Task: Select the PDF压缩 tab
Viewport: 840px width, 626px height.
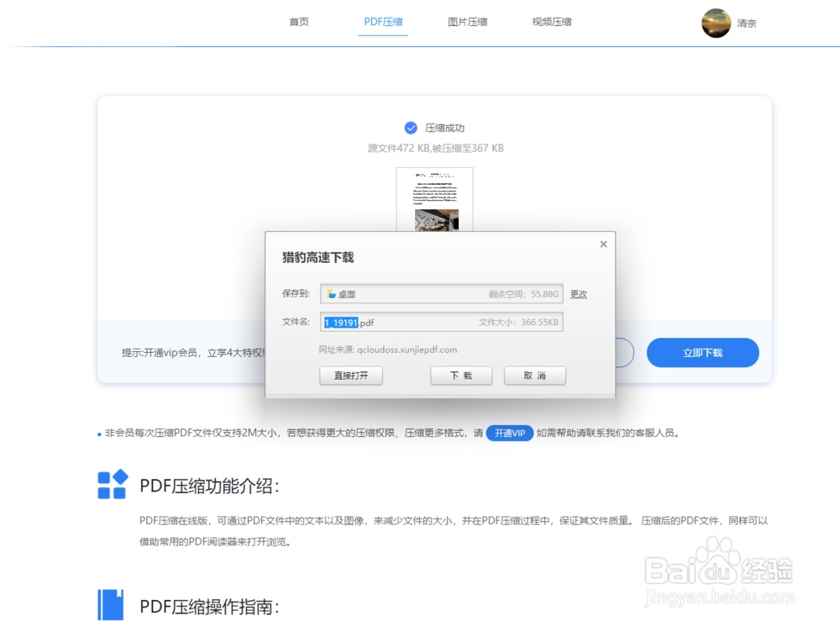Action: tap(383, 22)
